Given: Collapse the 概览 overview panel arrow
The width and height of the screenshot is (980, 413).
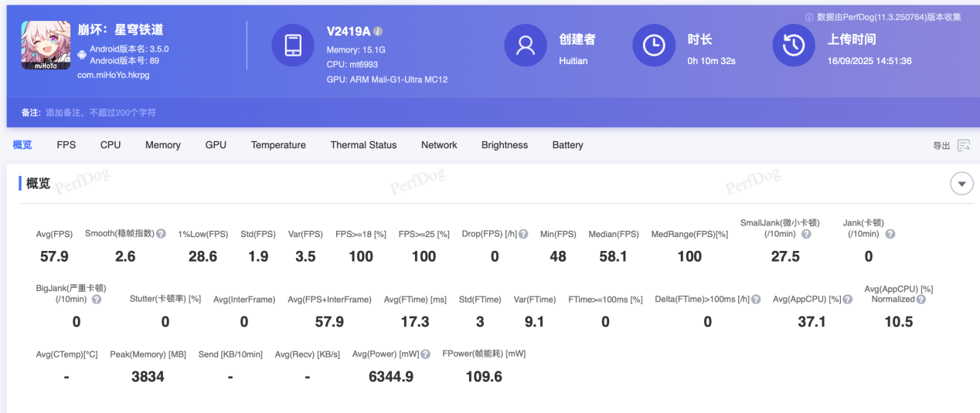Looking at the screenshot, I should [961, 184].
